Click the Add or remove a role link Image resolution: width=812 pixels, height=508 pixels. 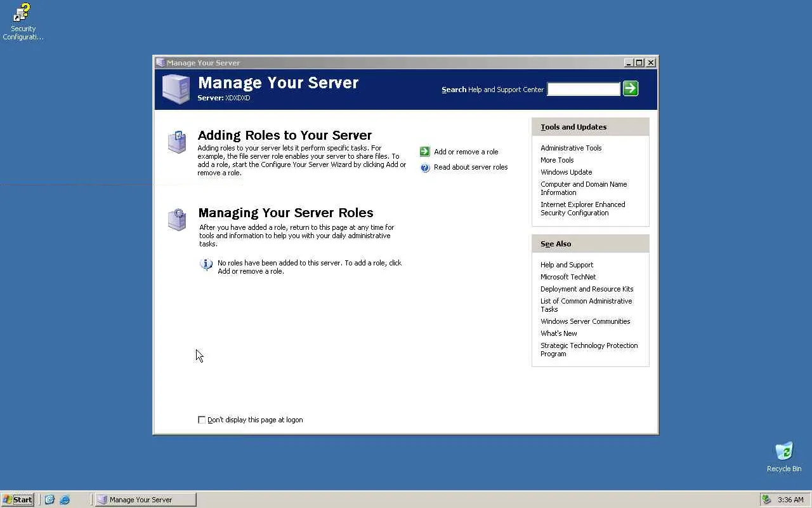[466, 152]
